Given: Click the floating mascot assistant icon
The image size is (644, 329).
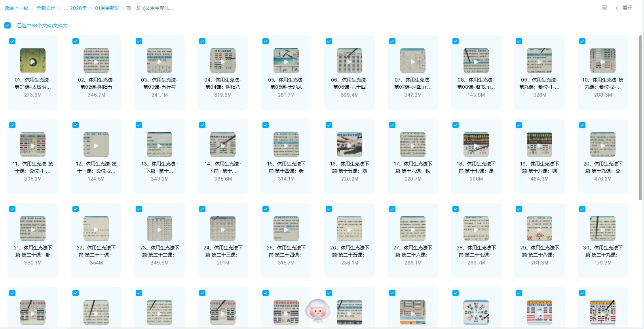Looking at the screenshot, I should click(317, 311).
